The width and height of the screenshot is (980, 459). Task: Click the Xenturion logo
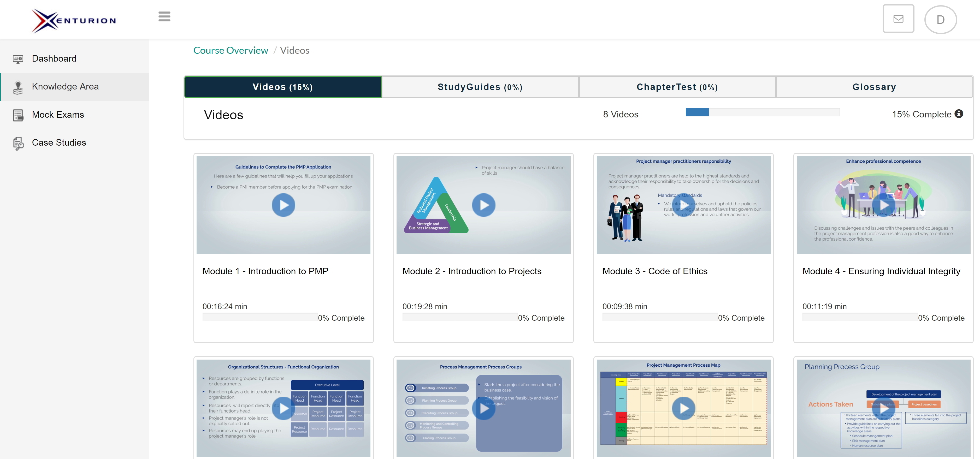click(74, 21)
